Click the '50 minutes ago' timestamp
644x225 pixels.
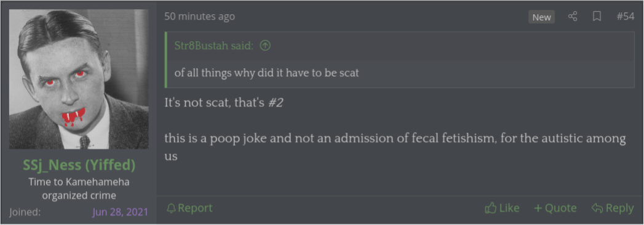(x=200, y=17)
